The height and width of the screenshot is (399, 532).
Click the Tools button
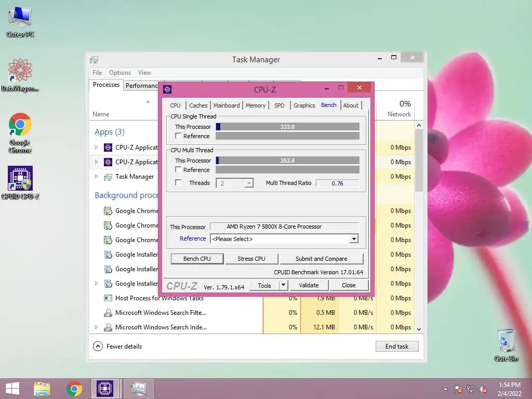point(264,285)
